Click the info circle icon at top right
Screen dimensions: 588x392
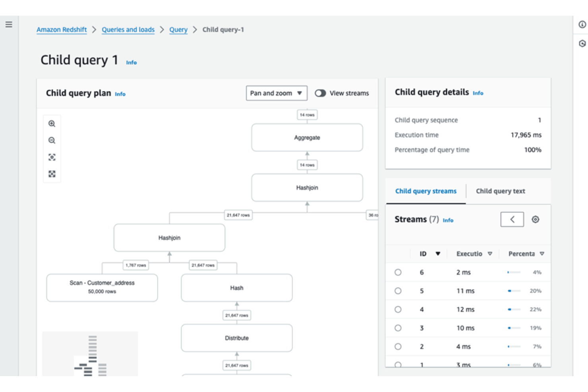point(582,25)
